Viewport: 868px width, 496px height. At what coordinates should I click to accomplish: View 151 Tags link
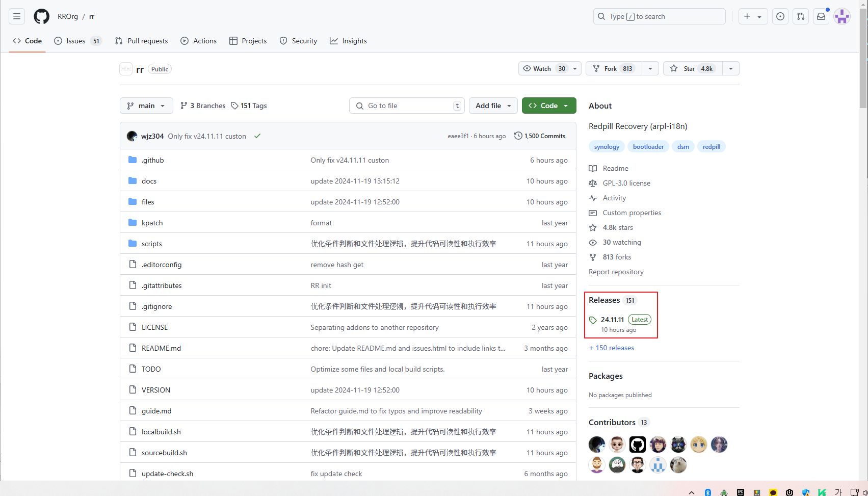(249, 106)
